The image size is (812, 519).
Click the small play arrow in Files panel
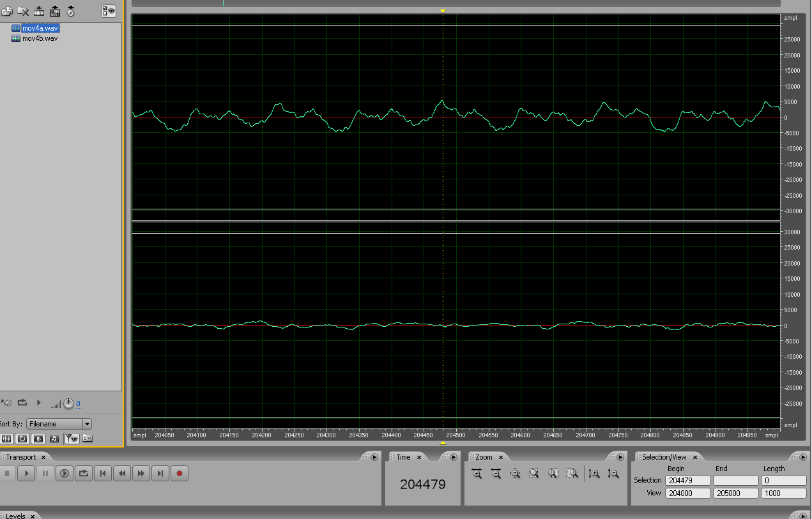click(x=38, y=403)
